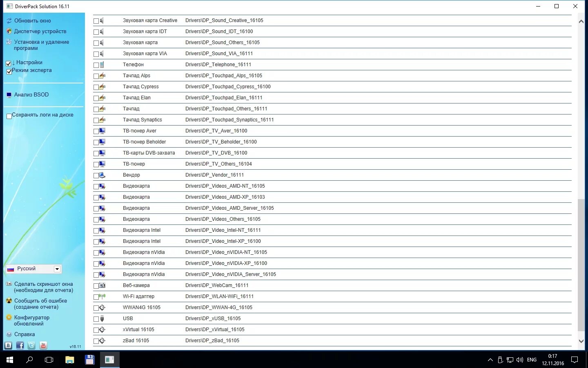Click the report error radiation icon

click(9, 301)
